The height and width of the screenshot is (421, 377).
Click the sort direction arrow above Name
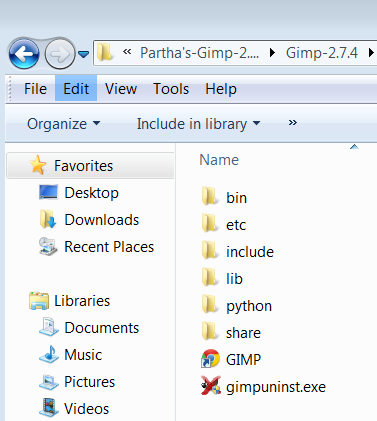point(354,146)
